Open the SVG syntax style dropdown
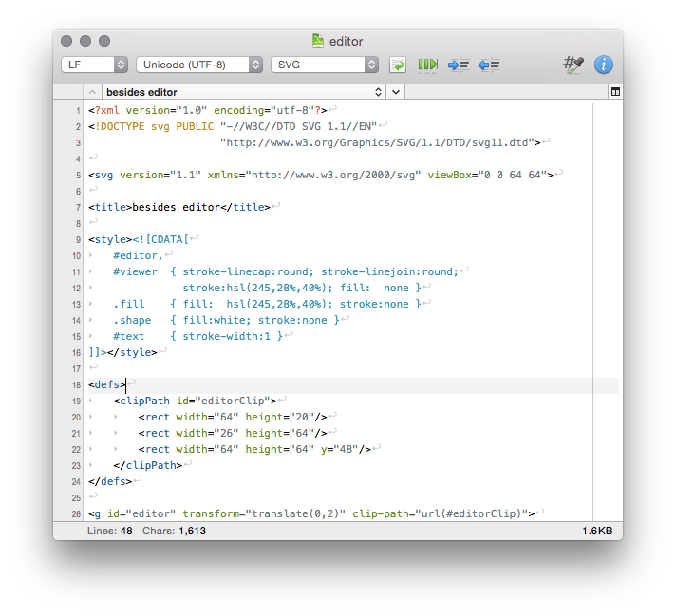This screenshot has height=616, width=676. point(325,65)
